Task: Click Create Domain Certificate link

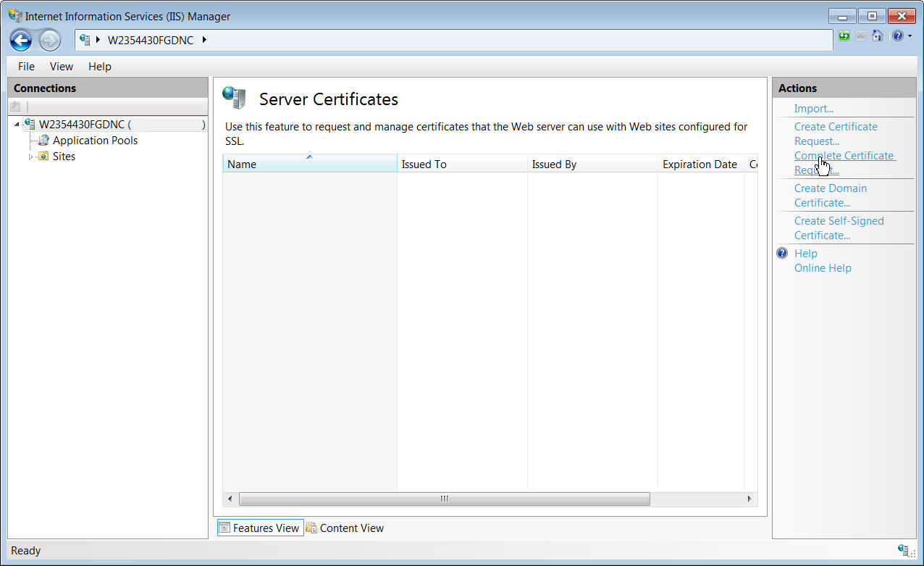Action: 830,196
